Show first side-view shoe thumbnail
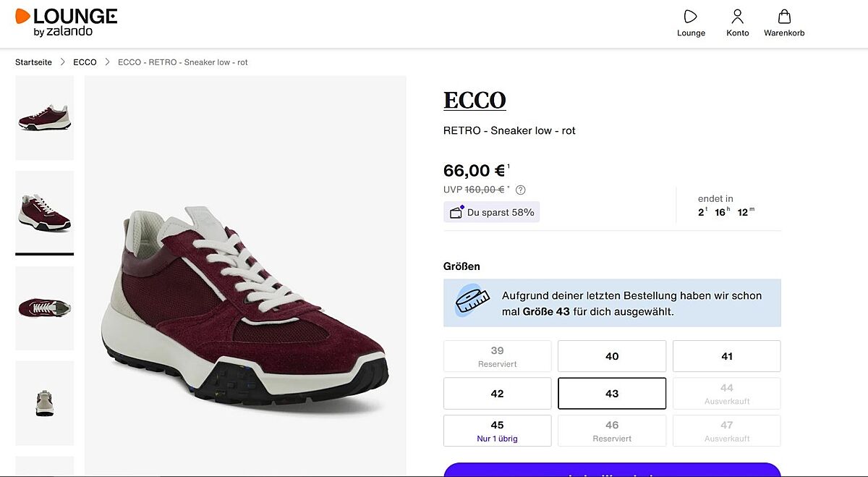Viewport: 868px width, 477px height. 44,118
